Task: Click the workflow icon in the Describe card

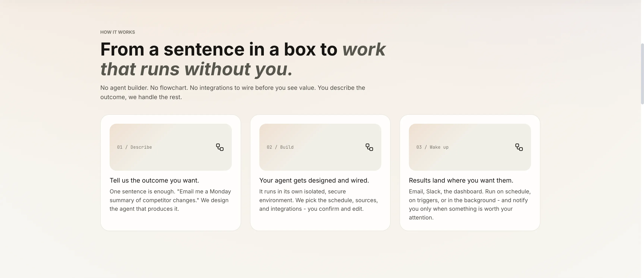Action: [220, 147]
